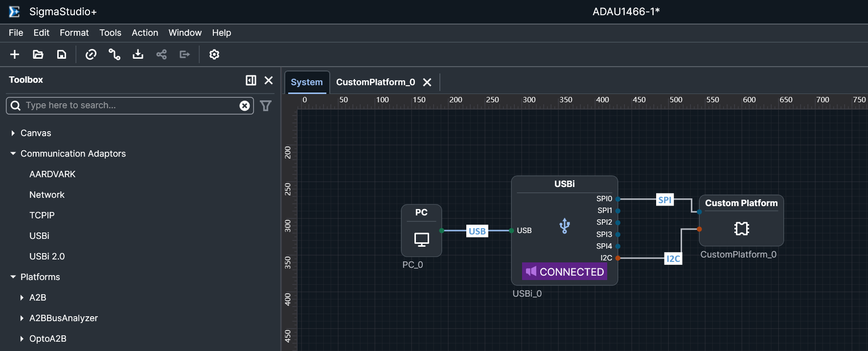Open the Action menu
The image size is (868, 351).
[x=145, y=33]
